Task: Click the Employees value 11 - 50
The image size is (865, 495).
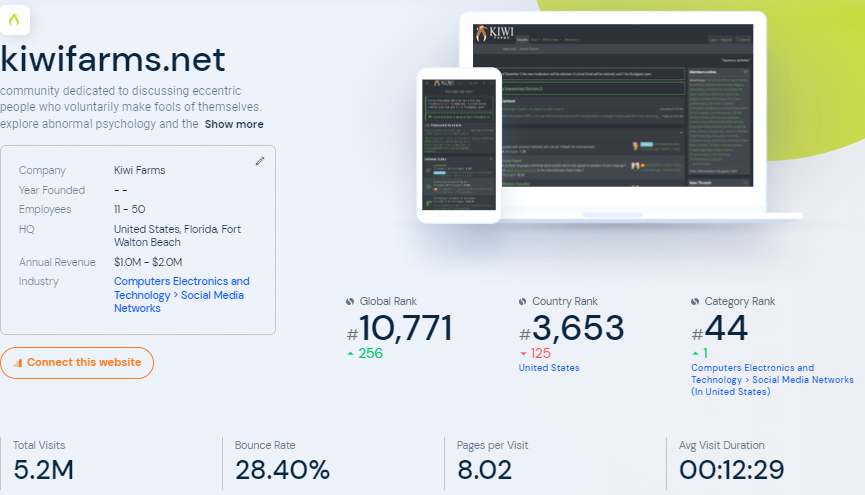Action: click(x=130, y=209)
